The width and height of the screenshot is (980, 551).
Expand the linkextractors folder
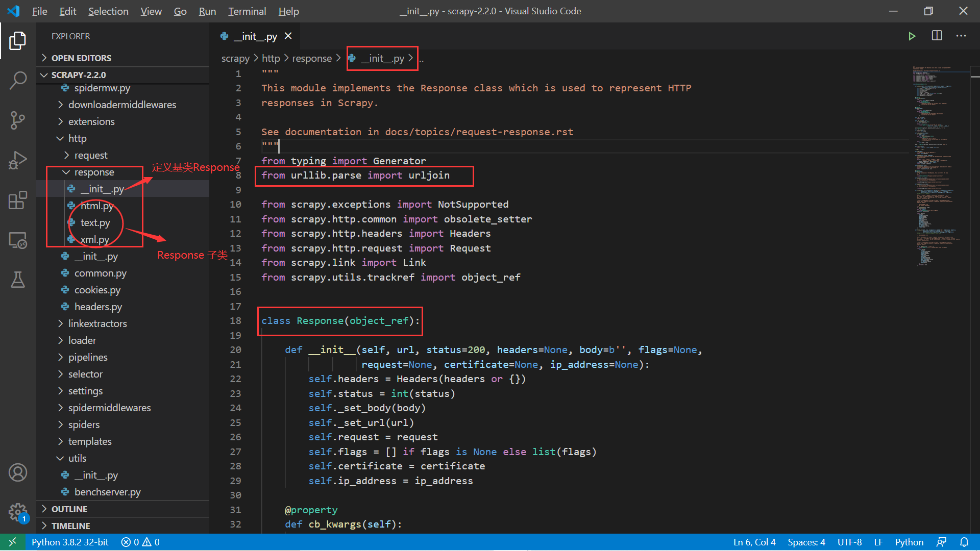(122, 323)
